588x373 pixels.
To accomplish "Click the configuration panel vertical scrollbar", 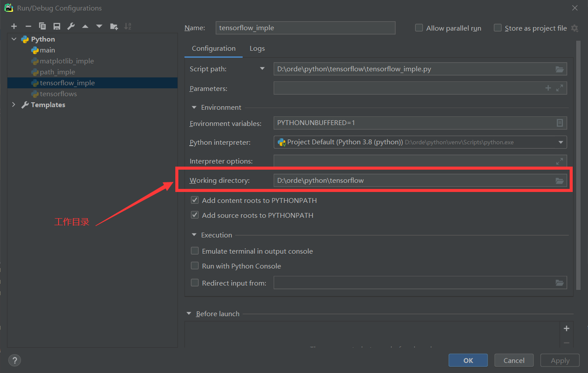I will coord(578,165).
